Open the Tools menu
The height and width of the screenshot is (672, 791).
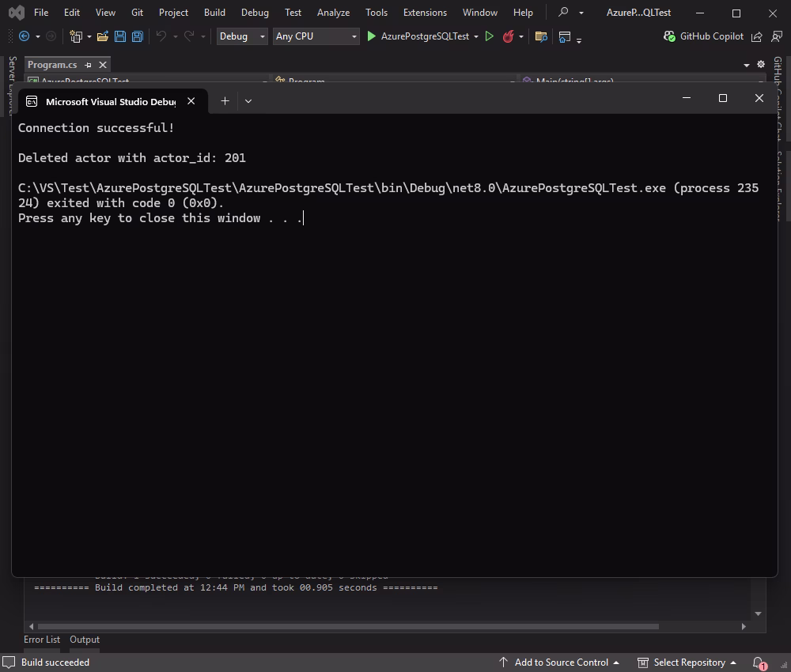tap(376, 12)
